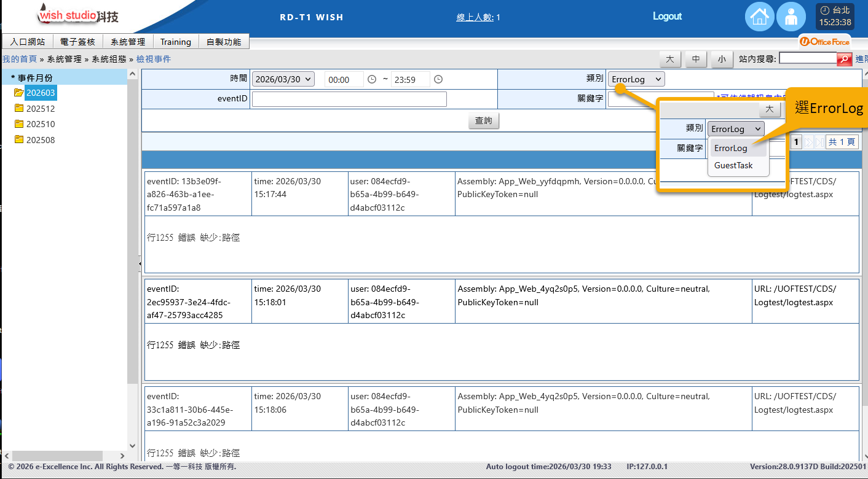868x479 pixels.
Task: Click the eventID input field
Action: (x=349, y=99)
